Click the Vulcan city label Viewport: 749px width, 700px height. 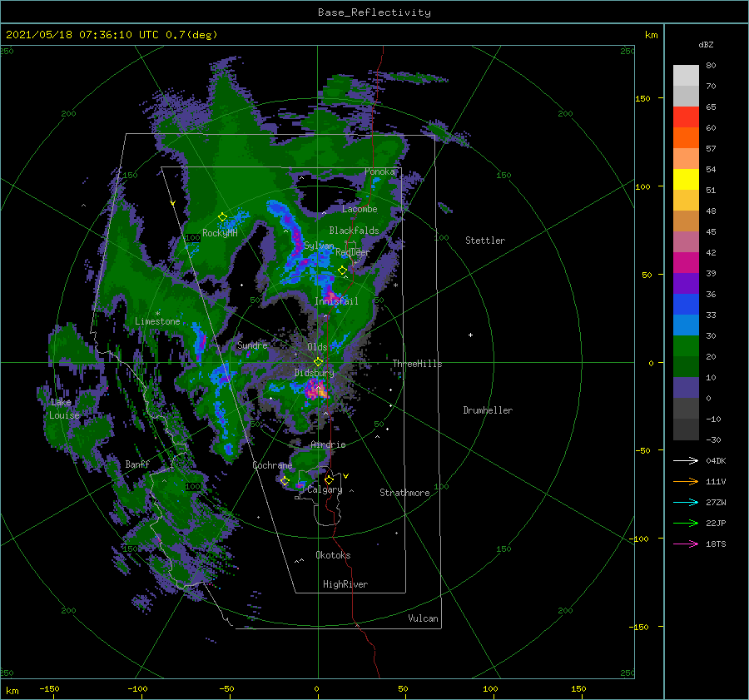click(x=423, y=618)
